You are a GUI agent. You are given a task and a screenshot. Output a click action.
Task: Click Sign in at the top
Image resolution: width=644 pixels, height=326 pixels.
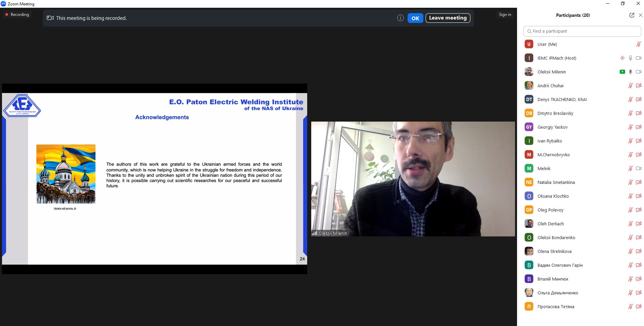tap(505, 14)
